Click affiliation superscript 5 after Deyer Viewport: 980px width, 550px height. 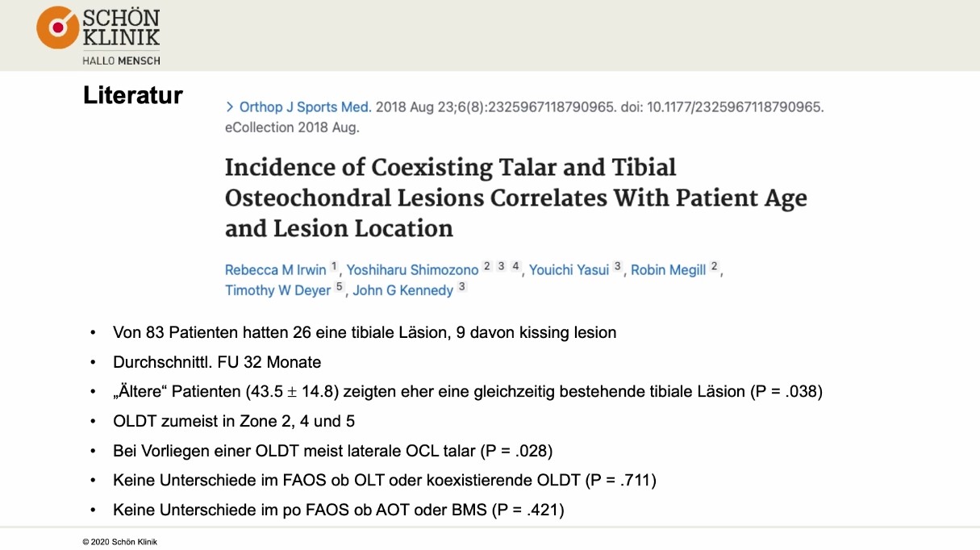pos(340,287)
